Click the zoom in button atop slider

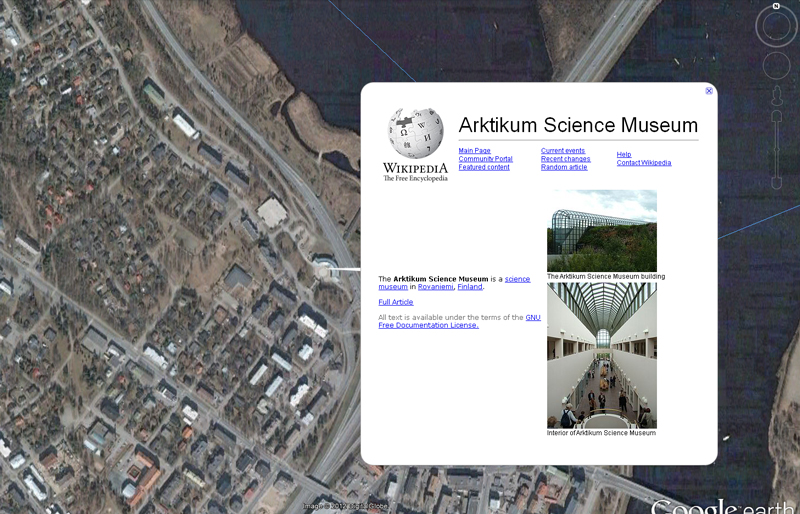[x=776, y=116]
